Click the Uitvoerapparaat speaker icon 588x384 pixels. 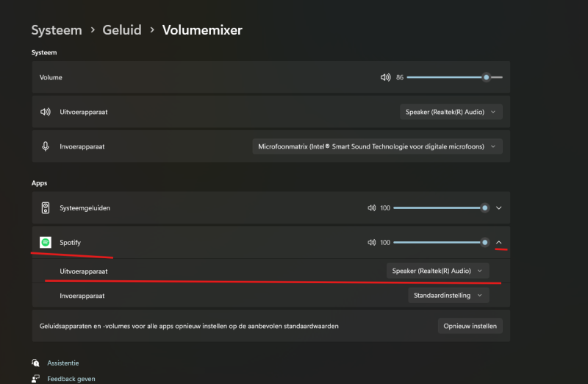click(45, 112)
